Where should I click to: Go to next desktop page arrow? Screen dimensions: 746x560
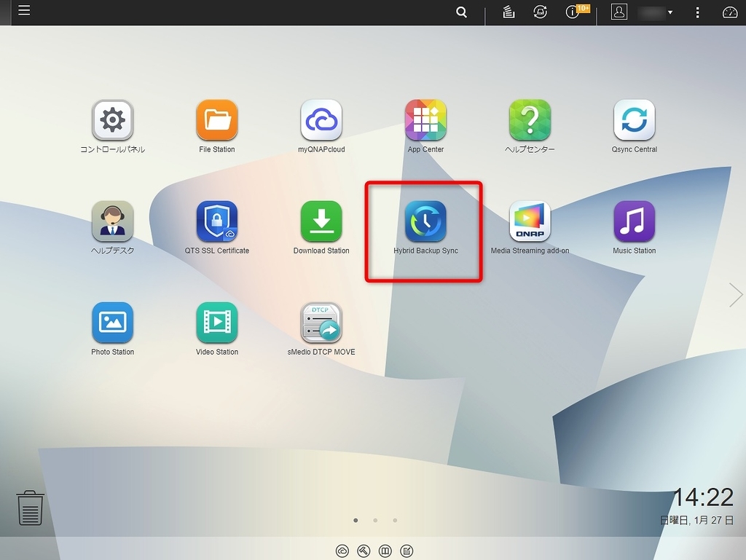736,295
